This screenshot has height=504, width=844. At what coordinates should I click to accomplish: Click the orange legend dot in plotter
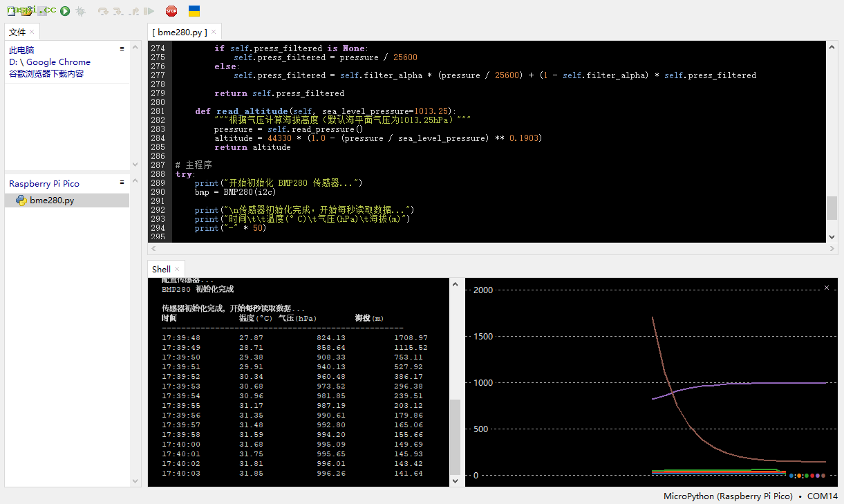(x=799, y=476)
